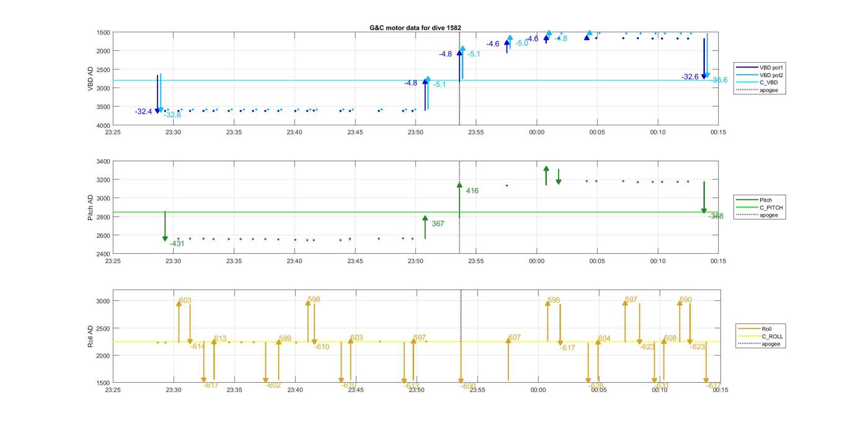Click the '367' pitch data label

coord(438,224)
